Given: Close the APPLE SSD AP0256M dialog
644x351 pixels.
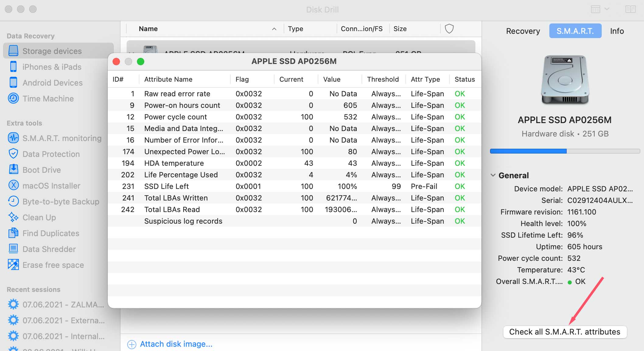Looking at the screenshot, I should 116,62.
